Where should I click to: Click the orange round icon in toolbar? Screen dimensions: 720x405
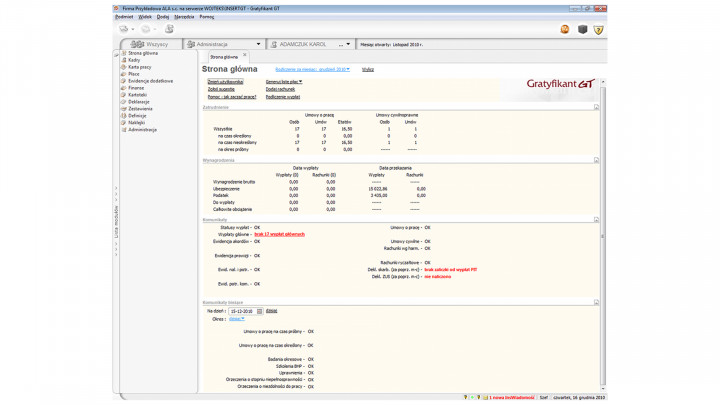(x=564, y=29)
